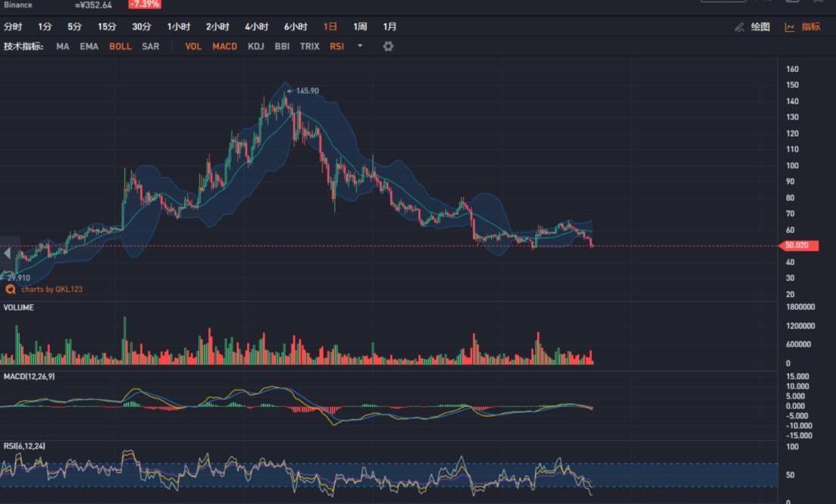Select the 4小时 timeframe tab
The width and height of the screenshot is (836, 504).
[x=256, y=27]
